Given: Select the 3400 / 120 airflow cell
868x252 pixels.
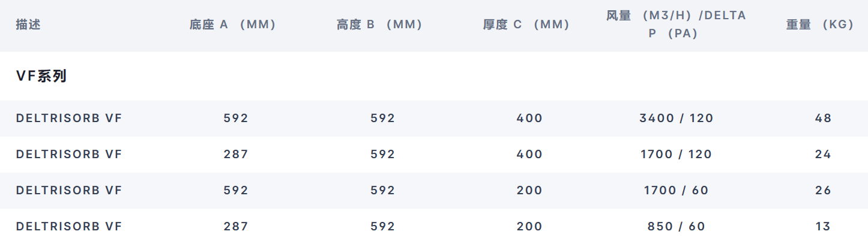Looking at the screenshot, I should click(677, 118).
